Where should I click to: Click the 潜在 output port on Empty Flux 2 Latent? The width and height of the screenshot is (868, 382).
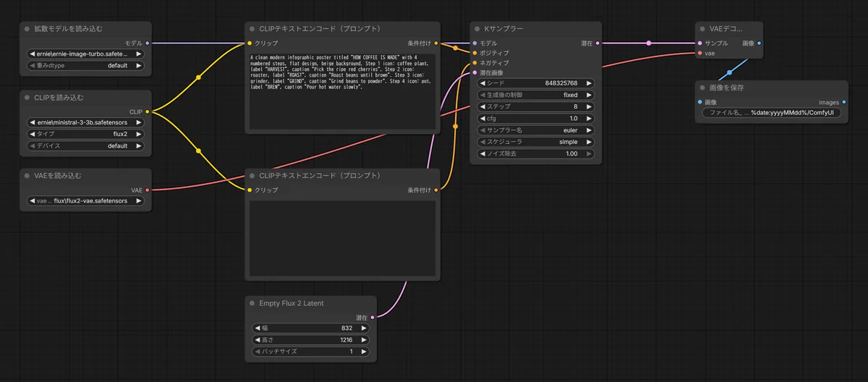pyautogui.click(x=373, y=318)
